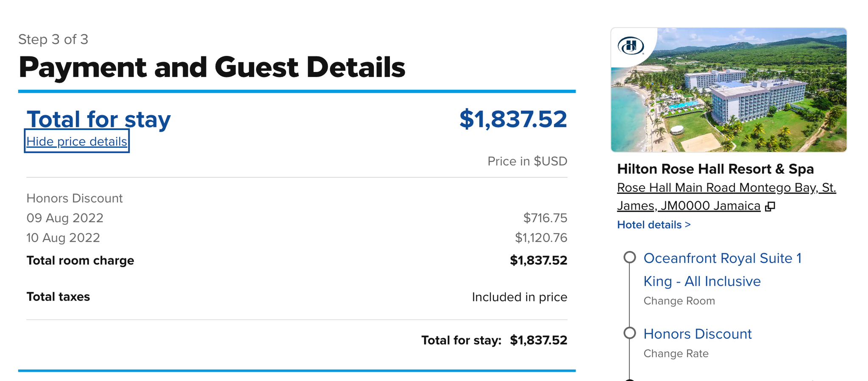The image size is (868, 381).
Task: Change Rate under Honors Discount
Action: (x=676, y=353)
